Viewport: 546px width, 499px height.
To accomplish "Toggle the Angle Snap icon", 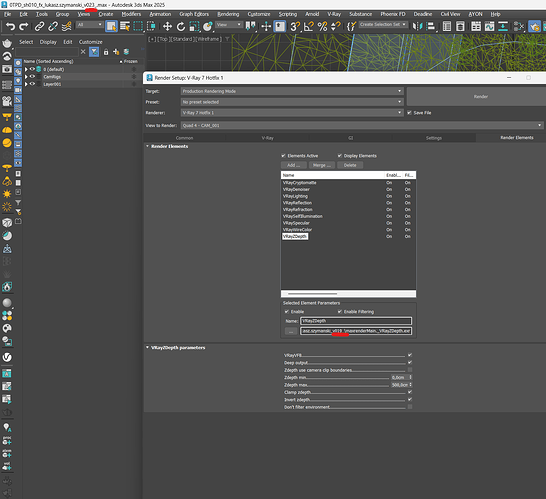I will (309, 26).
